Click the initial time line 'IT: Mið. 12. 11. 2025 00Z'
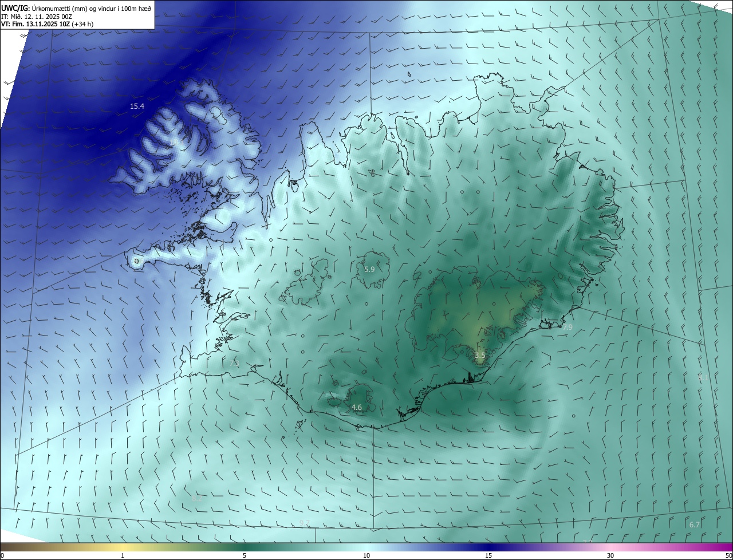The height and width of the screenshot is (560, 733). (37, 17)
